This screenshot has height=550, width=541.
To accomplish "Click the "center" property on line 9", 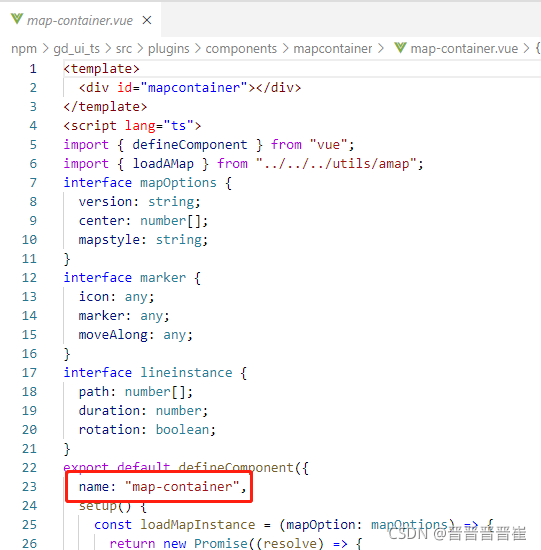I will (101, 221).
